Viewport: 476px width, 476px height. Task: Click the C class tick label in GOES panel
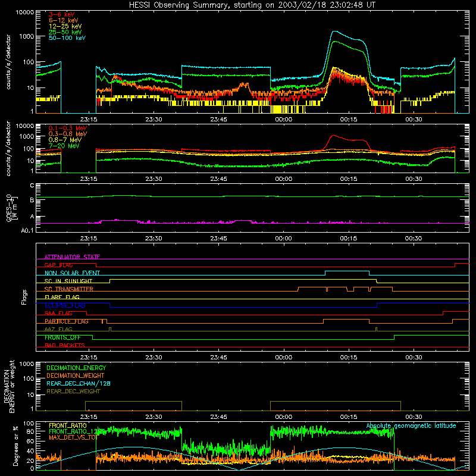coord(32,186)
